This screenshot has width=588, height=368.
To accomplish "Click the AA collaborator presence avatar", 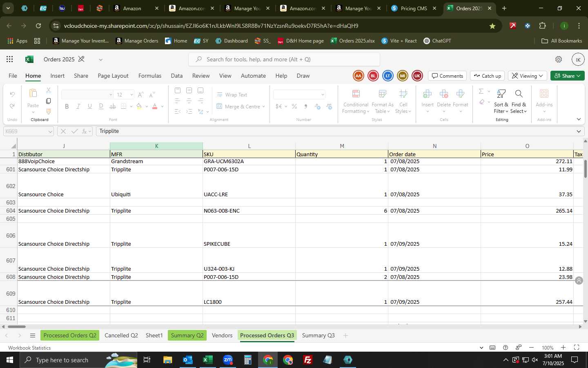I will click(359, 76).
